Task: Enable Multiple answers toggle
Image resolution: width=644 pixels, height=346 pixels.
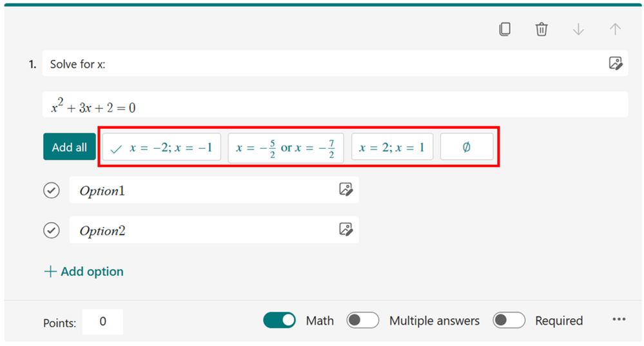Action: (x=362, y=320)
